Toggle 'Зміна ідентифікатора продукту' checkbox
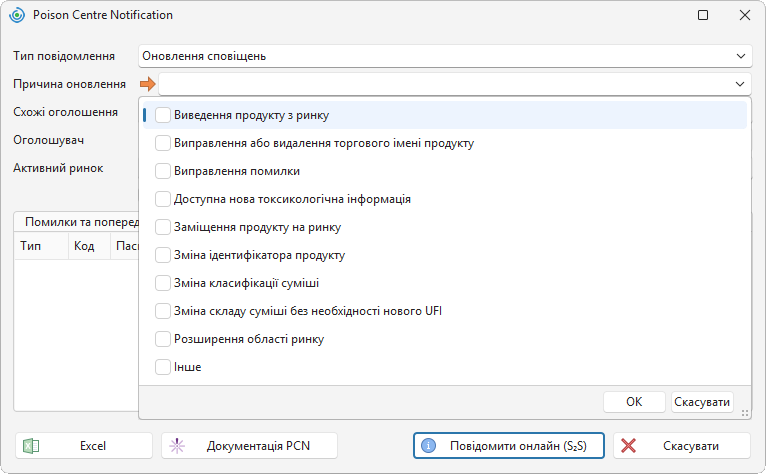Screen dimensions: 766x474 [163, 255]
